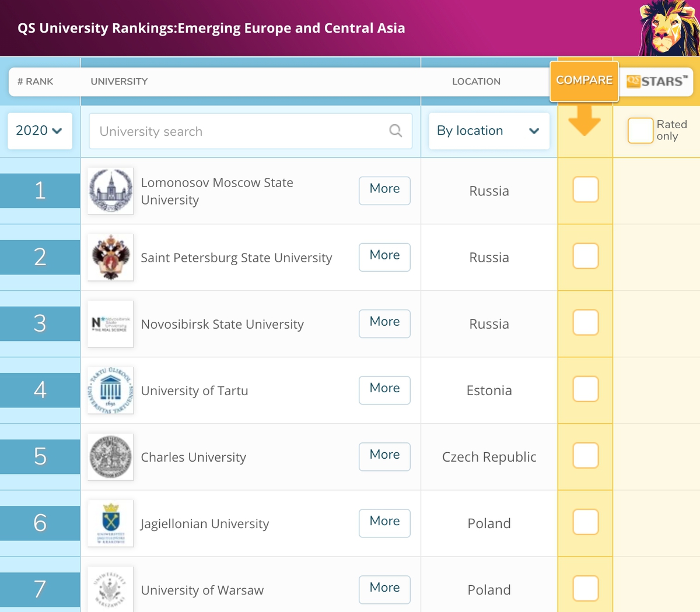Click the Czech Republic location cell
Image resolution: width=700 pixels, height=612 pixels.
point(489,457)
